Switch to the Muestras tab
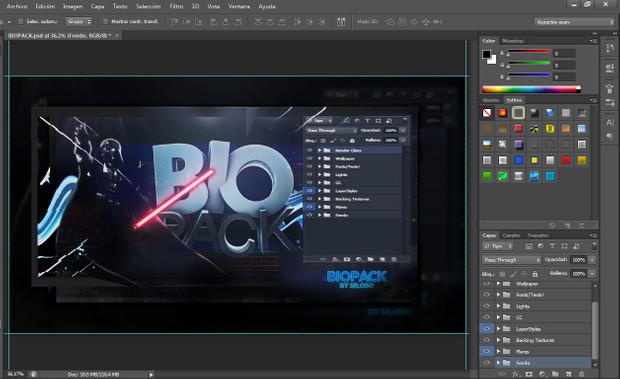 [x=513, y=41]
